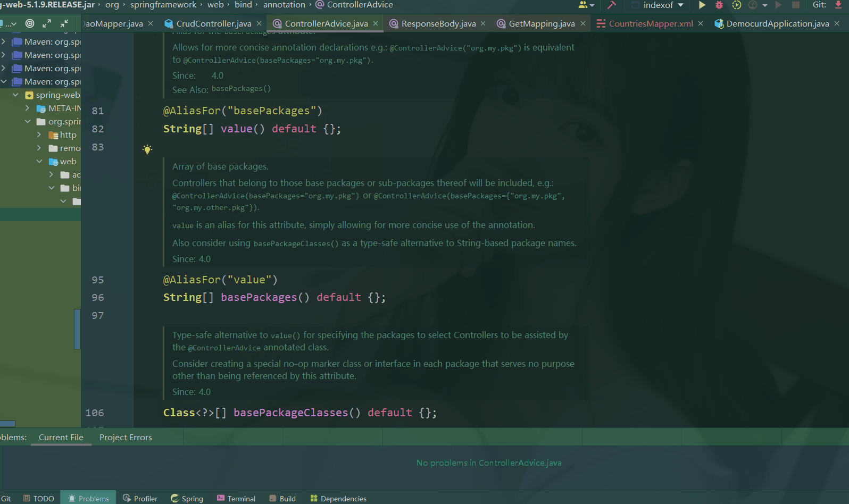Run 'indexof' with the green play icon
This screenshot has height=504, width=849.
click(x=702, y=5)
